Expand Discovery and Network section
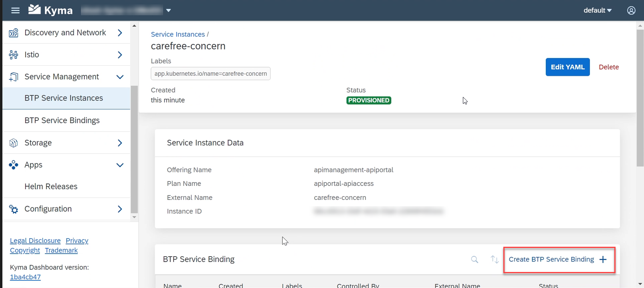This screenshot has width=644, height=288. 120,33
